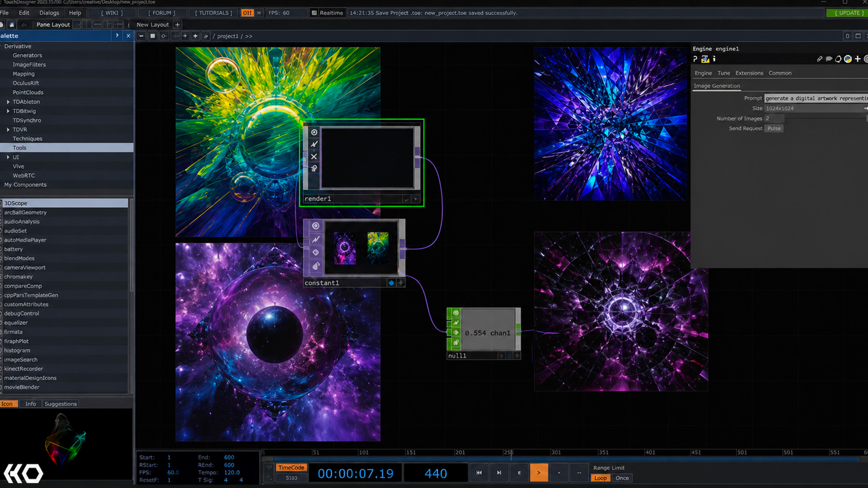This screenshot has width=868, height=488.
Task: Show the Suggestions tab in palette preview
Action: [61, 404]
